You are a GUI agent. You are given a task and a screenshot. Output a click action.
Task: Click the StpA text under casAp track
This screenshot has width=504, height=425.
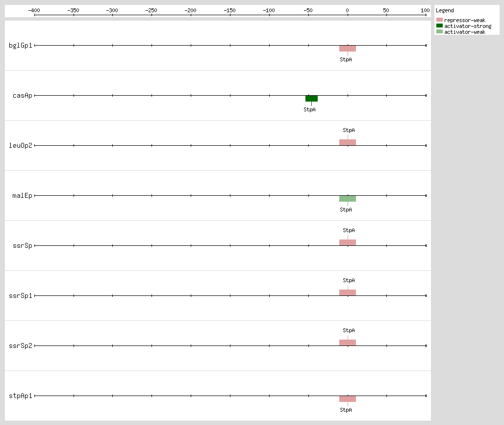tap(309, 110)
